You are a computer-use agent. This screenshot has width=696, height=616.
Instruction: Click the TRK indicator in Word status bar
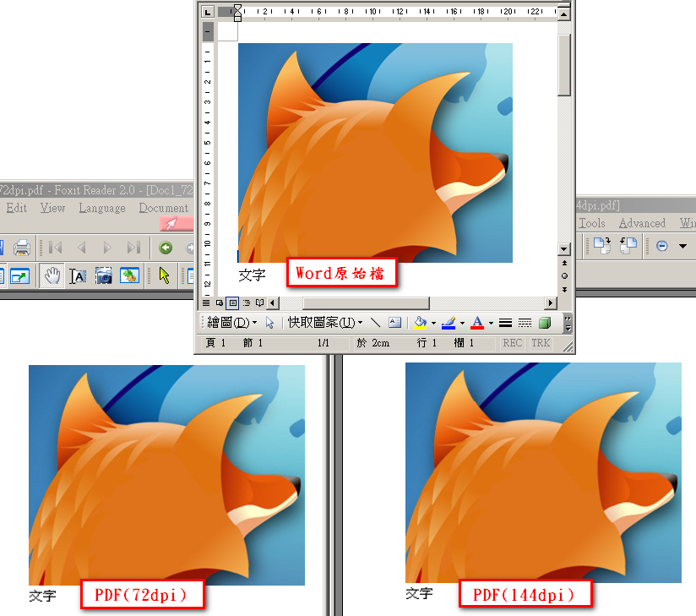(541, 343)
